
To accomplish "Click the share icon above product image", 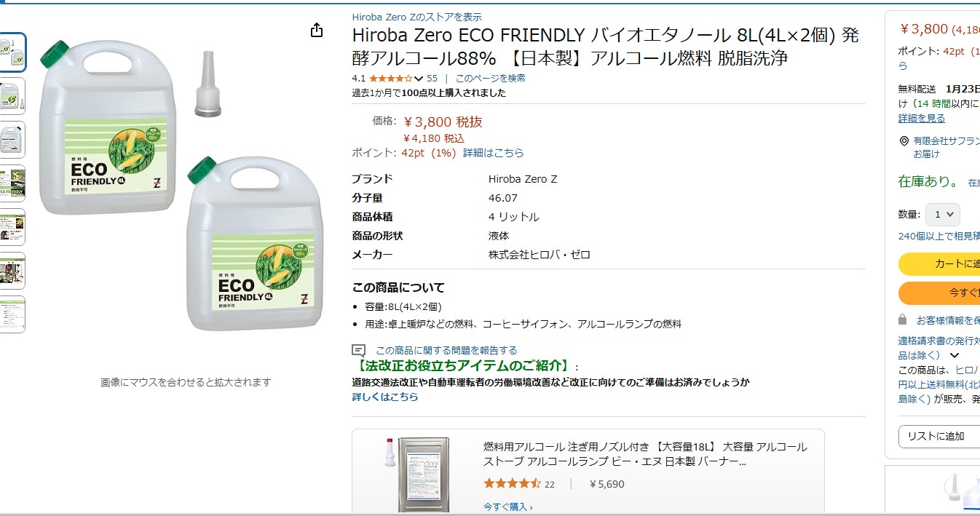I will click(317, 31).
